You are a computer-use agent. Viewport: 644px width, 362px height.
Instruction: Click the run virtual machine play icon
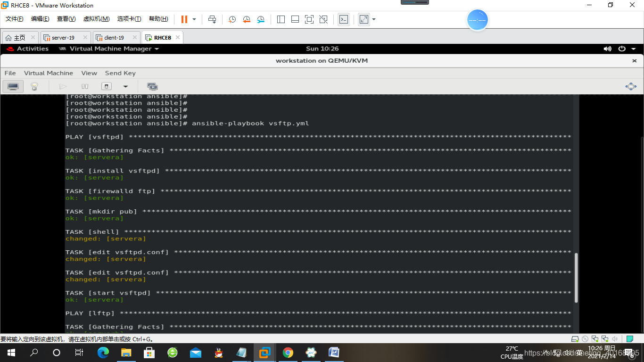tap(63, 86)
